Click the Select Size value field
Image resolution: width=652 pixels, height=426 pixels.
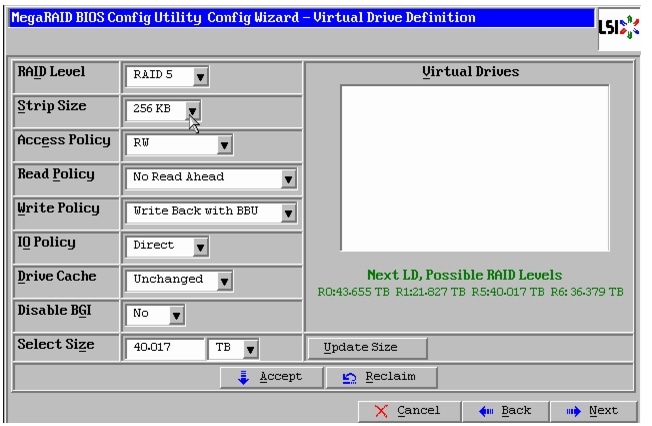pos(165,349)
